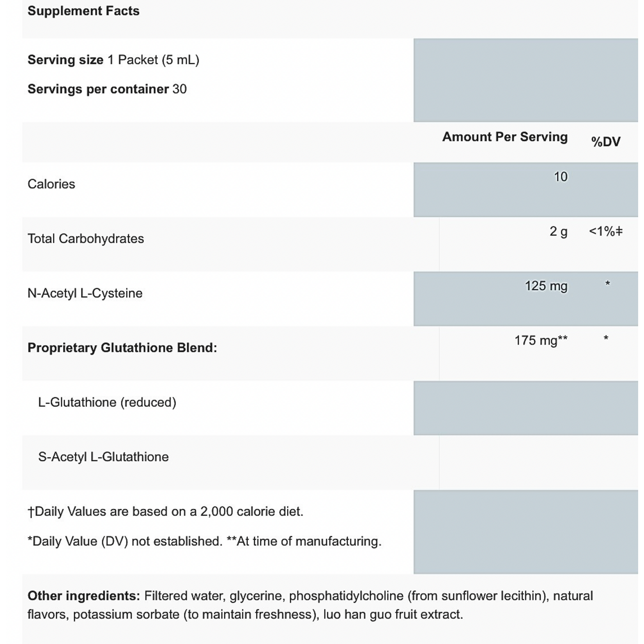
Task: Click the luo han guo fruit extract text
Action: (393, 615)
